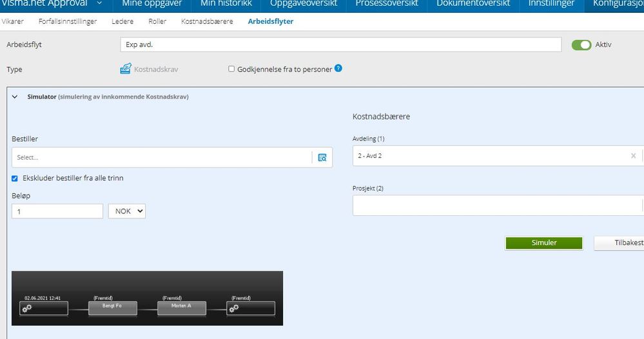Click the first gear step in workflow
The width and height of the screenshot is (644, 339).
[x=44, y=308]
